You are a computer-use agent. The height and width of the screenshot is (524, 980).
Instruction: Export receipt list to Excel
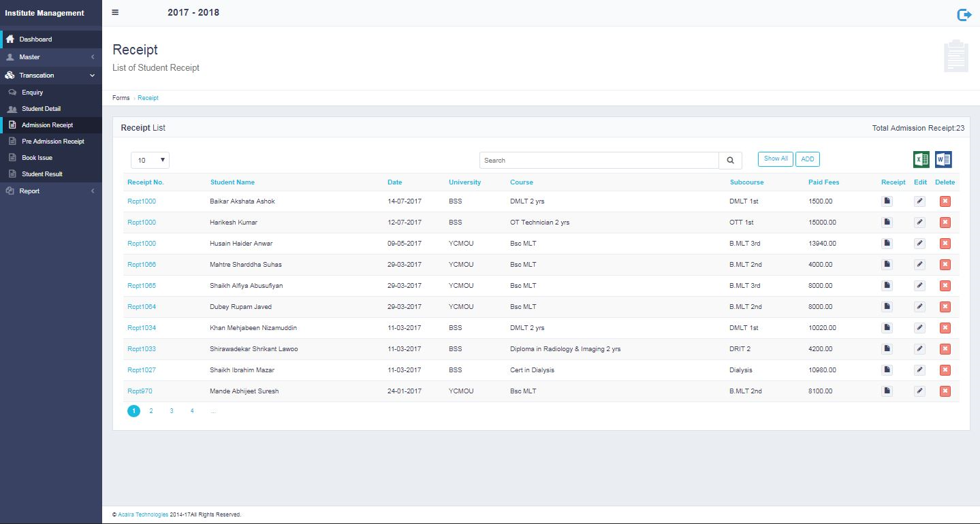[x=921, y=160]
